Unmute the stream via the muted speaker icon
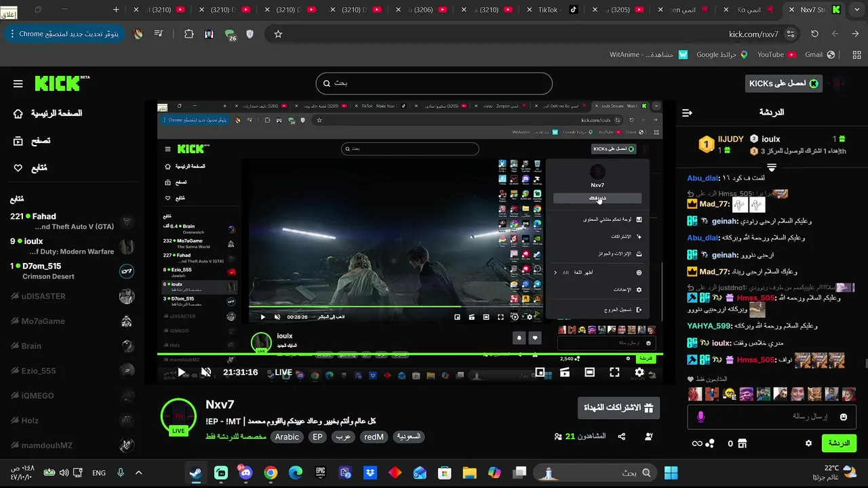Screen dimensions: 868x488 point(206,372)
